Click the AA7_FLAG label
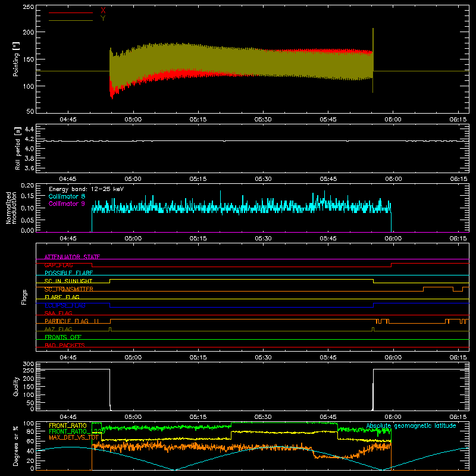This screenshot has height=476, width=476. [58, 329]
